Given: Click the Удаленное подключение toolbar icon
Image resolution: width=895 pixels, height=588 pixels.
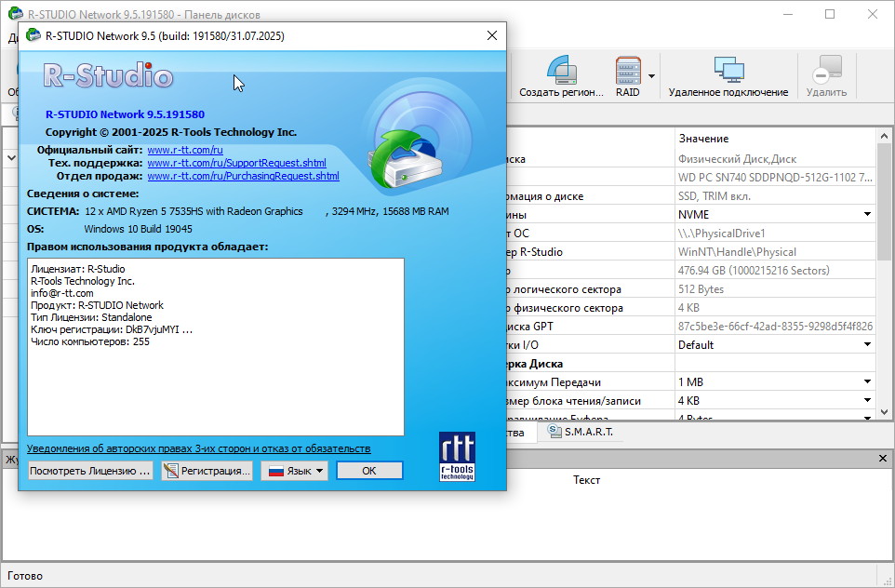Looking at the screenshot, I should 728,76.
